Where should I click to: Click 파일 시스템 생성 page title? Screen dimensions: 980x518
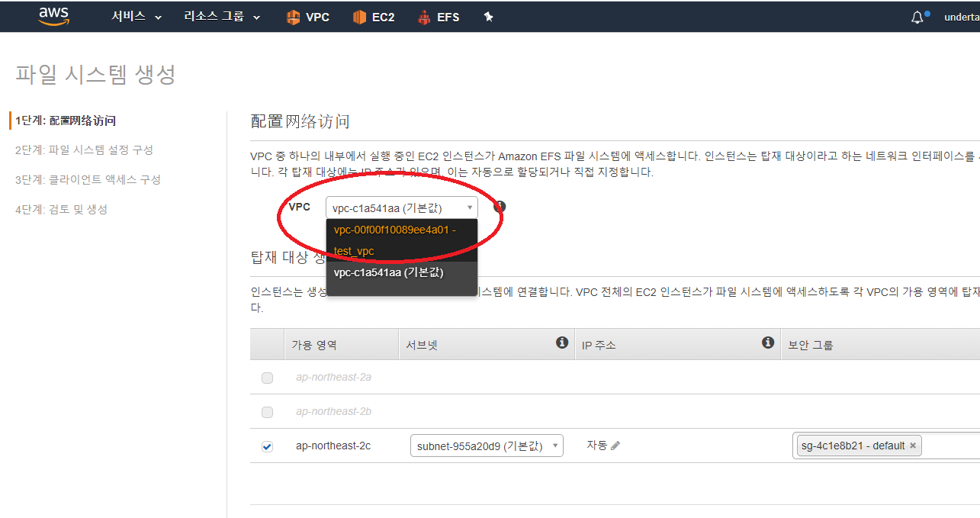click(95, 74)
